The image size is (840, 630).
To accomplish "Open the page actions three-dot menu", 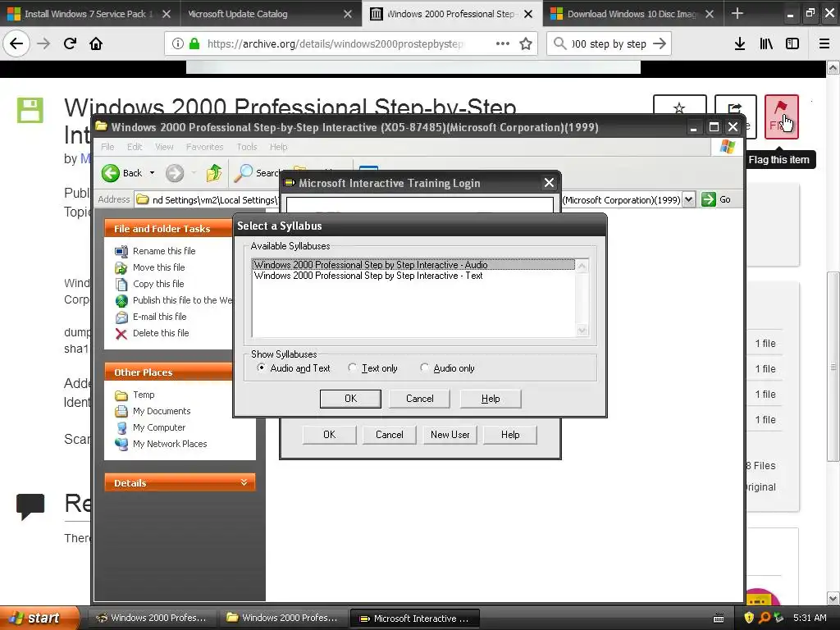I will point(503,43).
